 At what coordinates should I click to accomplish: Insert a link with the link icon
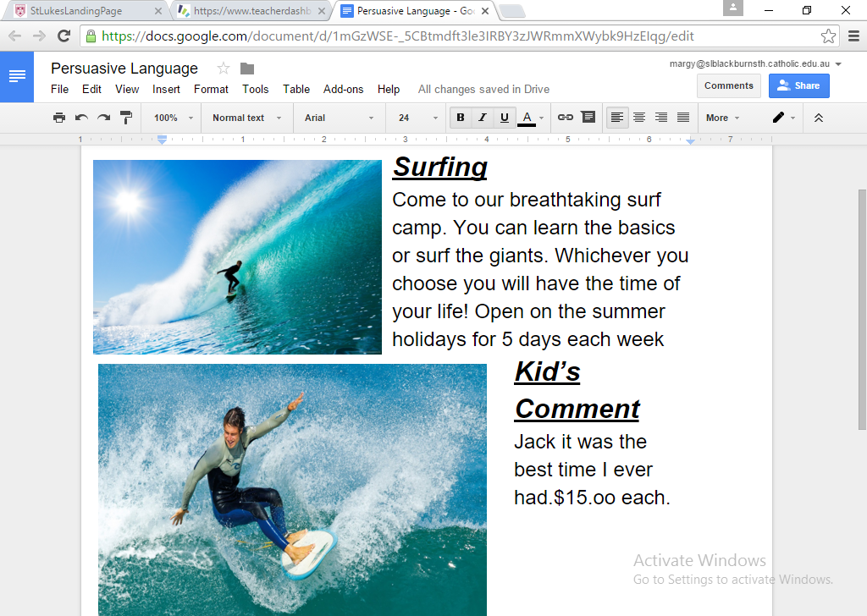pyautogui.click(x=565, y=117)
